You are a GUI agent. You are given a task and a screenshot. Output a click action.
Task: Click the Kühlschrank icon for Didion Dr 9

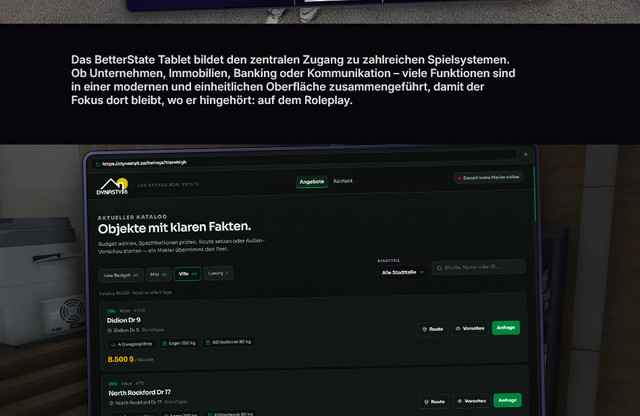[208, 343]
